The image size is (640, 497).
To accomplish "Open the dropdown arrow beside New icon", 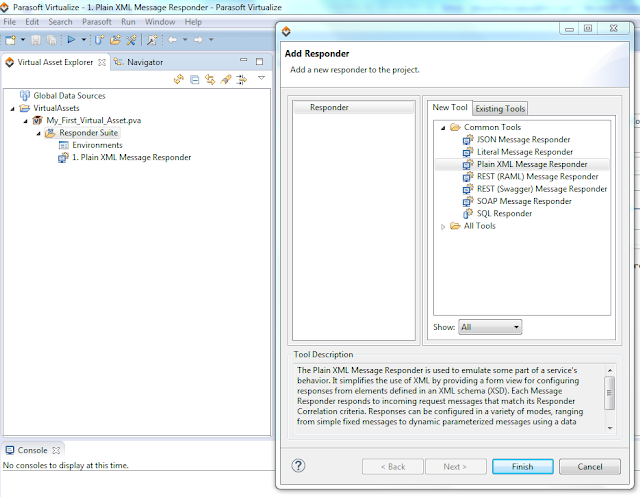I will 22,40.
